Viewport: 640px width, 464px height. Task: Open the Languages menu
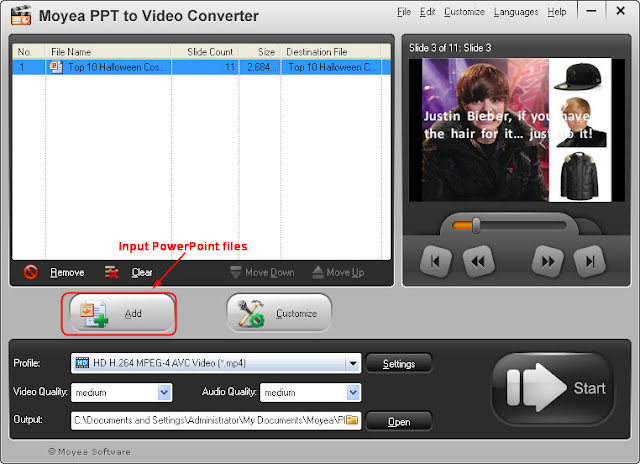[x=516, y=12]
